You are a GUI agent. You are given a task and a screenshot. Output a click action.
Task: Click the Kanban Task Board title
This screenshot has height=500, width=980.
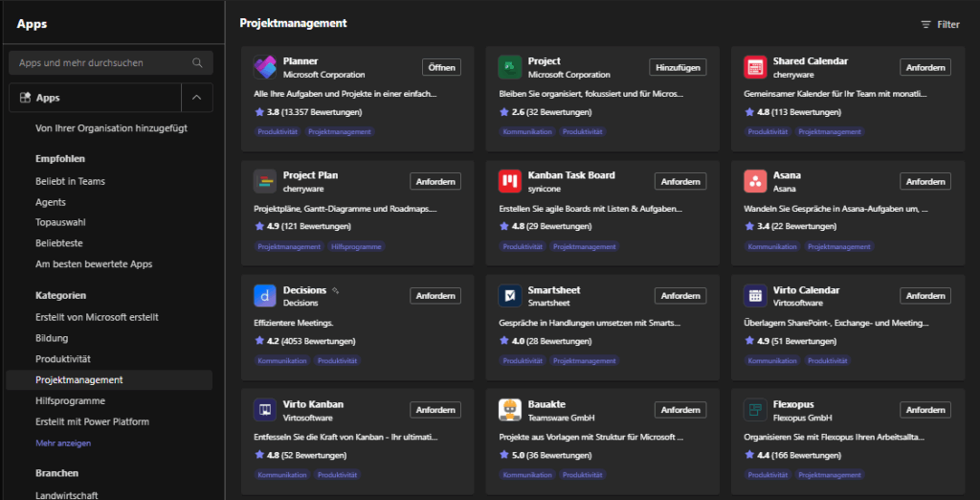pyautogui.click(x=571, y=175)
